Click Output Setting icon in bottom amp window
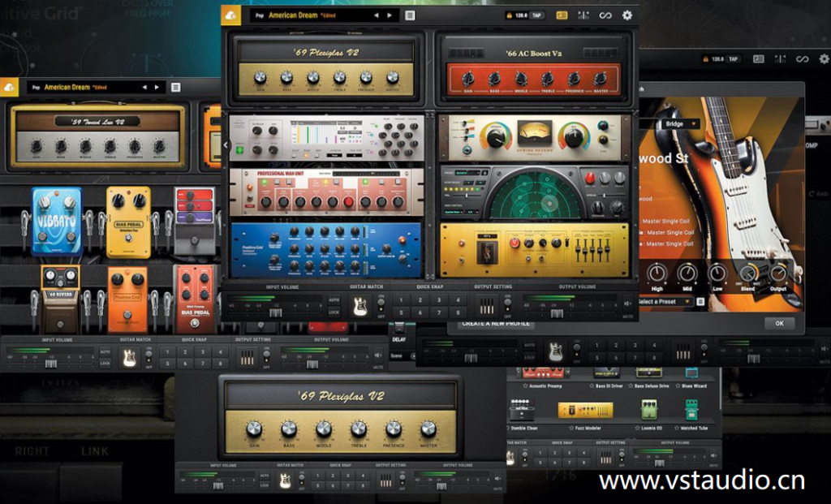This screenshot has height=504, width=831. coord(385,480)
